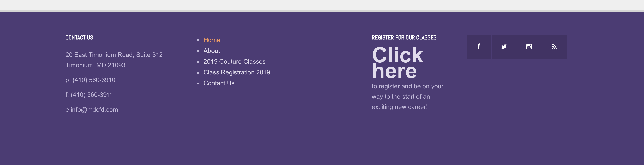Click the 'exciting new career!' text
This screenshot has width=644, height=165.
(x=399, y=107)
